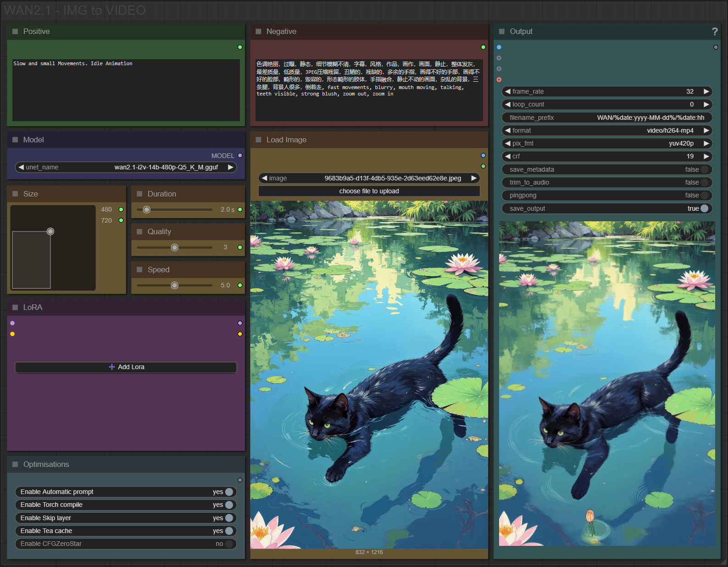Viewport: 728px width, 567px height.
Task: Click the Positive node collapse square icon
Action: coord(15,31)
